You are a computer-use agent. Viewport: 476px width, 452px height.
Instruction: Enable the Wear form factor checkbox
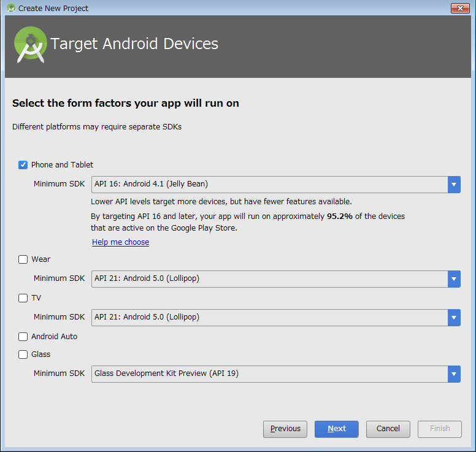(23, 259)
